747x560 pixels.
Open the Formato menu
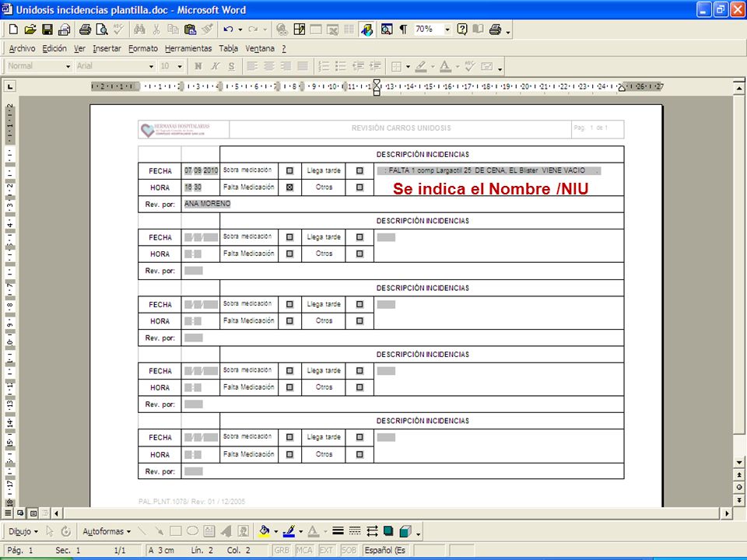143,48
